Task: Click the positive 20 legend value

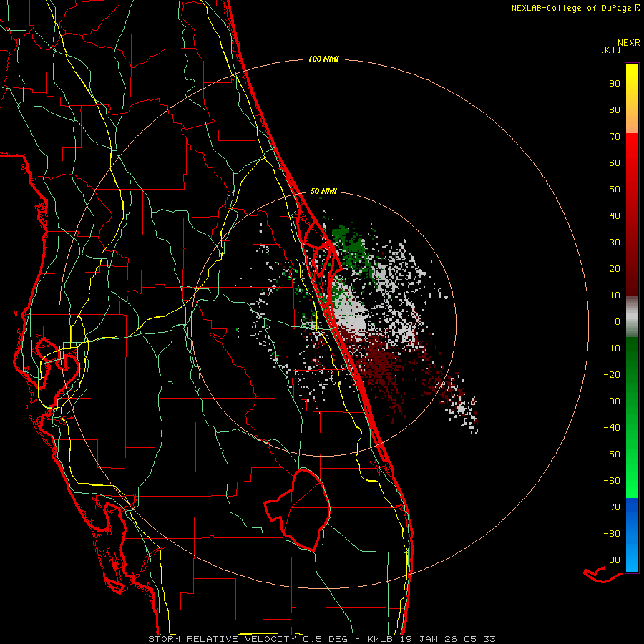Action: 615,268
